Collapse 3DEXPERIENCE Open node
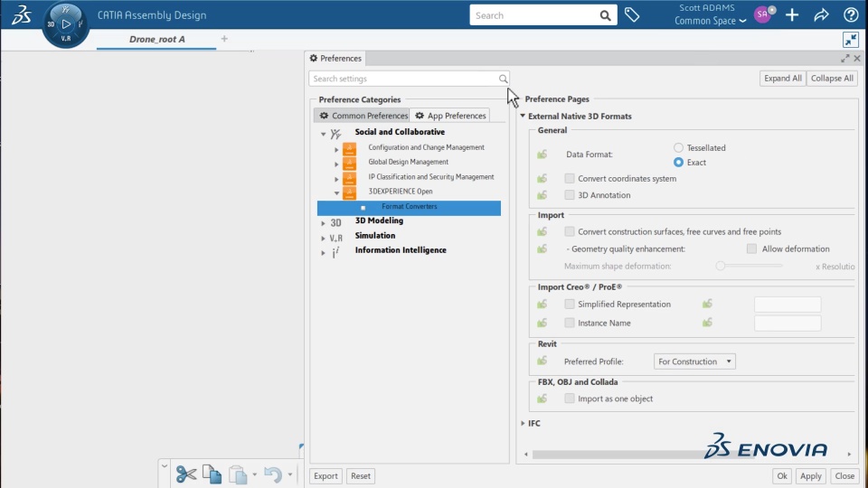 [336, 193]
